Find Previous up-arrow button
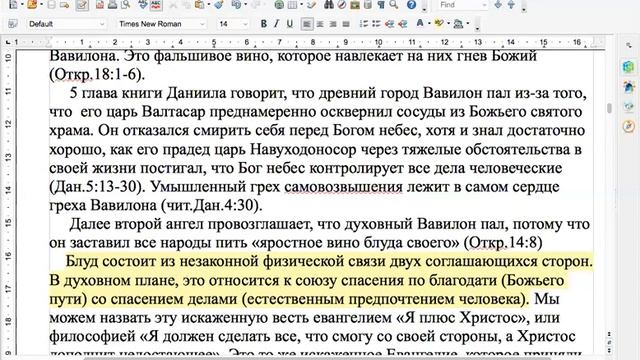This screenshot has width=640, height=360. [x=511, y=4]
